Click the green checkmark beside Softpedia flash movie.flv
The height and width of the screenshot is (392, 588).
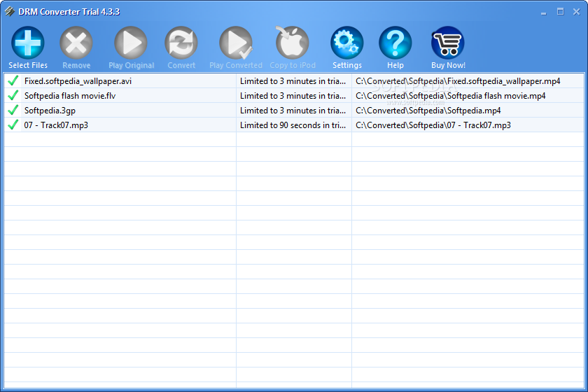pos(13,95)
